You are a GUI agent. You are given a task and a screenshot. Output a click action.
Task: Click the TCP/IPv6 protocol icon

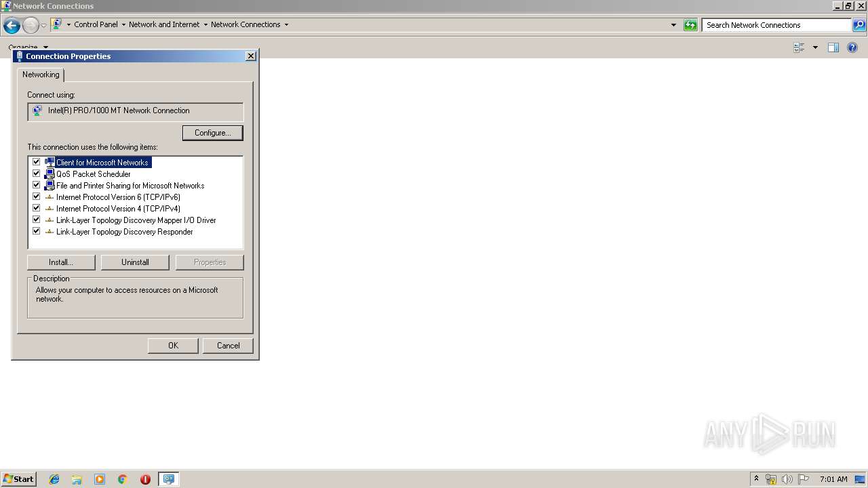pos(50,197)
